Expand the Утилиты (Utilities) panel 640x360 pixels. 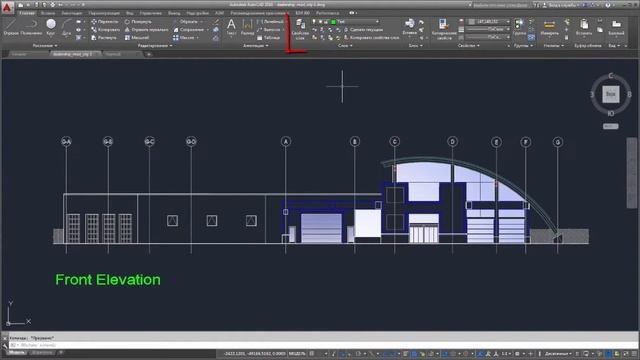click(x=553, y=46)
